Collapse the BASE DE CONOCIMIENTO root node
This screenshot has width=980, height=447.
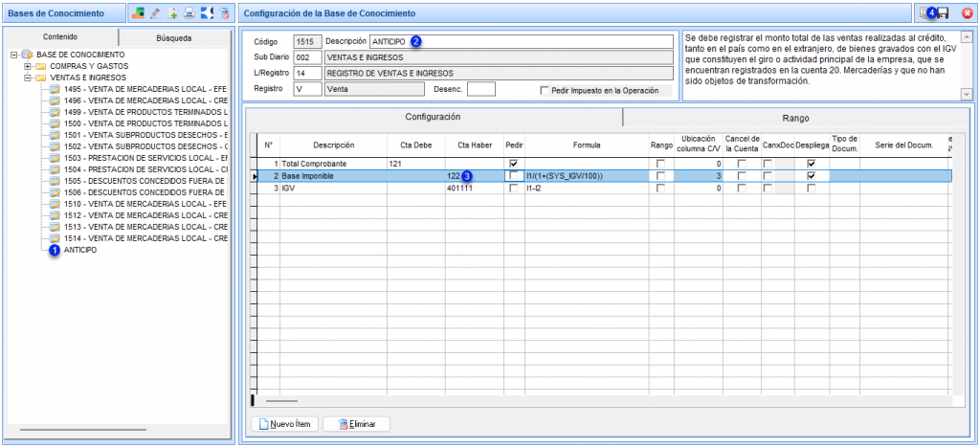(x=13, y=55)
